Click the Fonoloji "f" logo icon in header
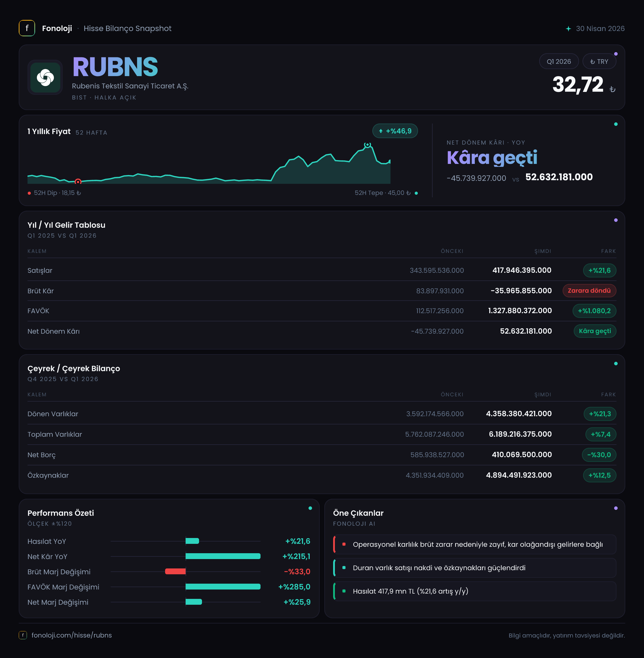The height and width of the screenshot is (658, 644). [27, 28]
